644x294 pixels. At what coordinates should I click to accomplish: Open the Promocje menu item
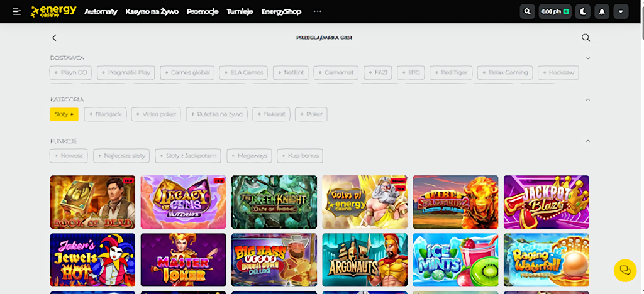pyautogui.click(x=203, y=11)
